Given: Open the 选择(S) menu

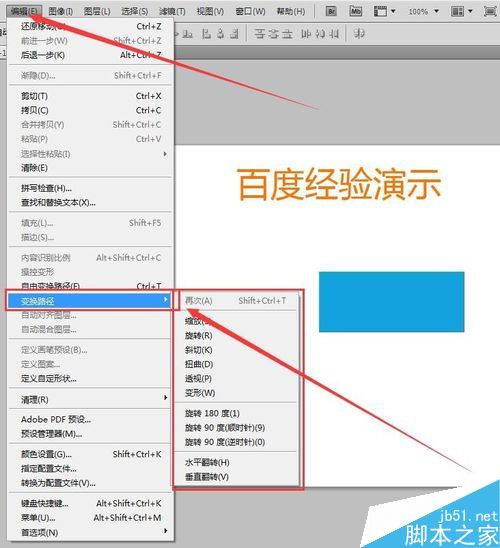Looking at the screenshot, I should click(135, 12).
